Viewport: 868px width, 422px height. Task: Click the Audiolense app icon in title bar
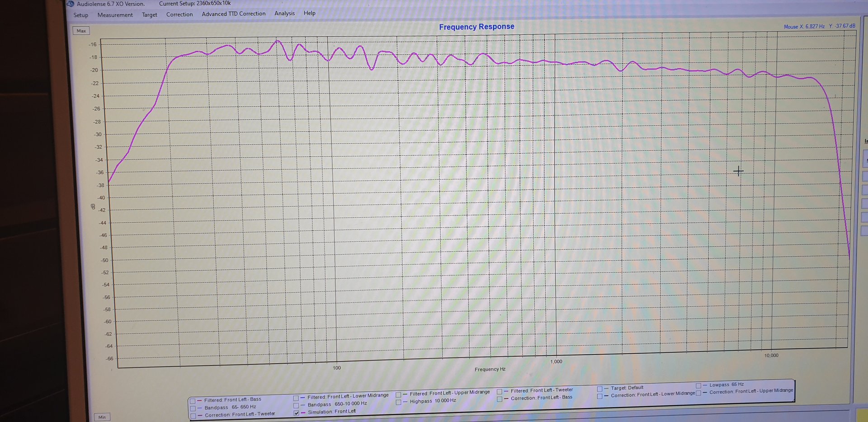[x=71, y=4]
